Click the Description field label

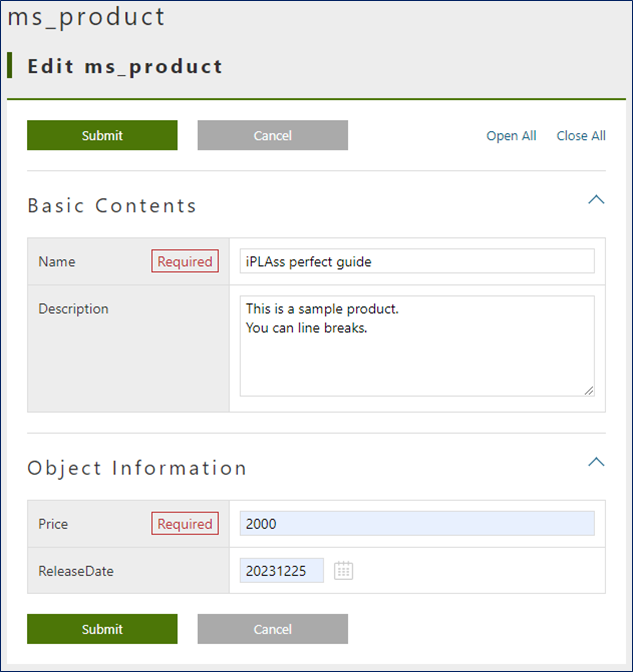click(73, 309)
